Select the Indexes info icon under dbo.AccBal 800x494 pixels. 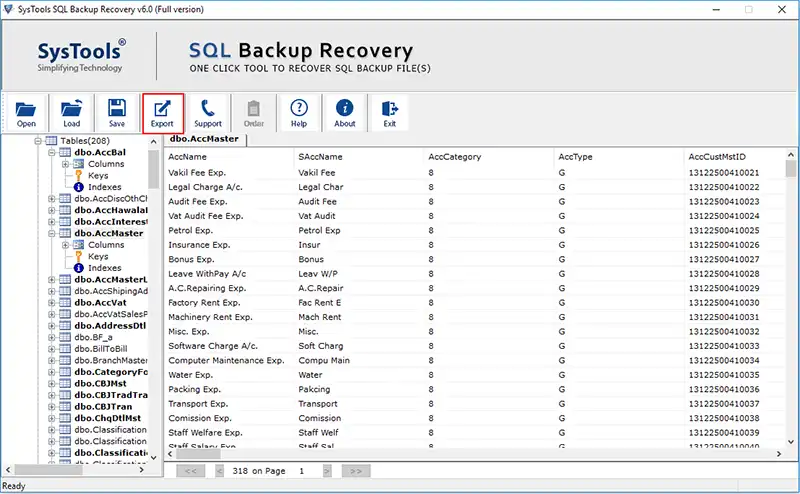tap(79, 187)
